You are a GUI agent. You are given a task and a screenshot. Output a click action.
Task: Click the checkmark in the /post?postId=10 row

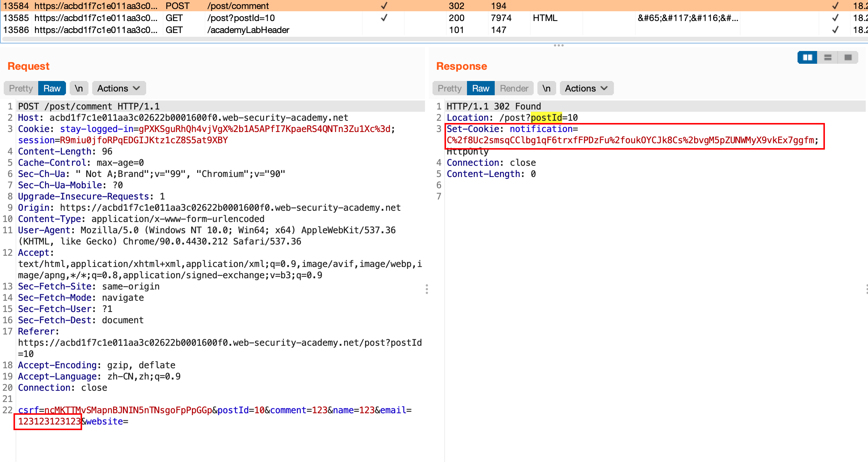coord(384,18)
